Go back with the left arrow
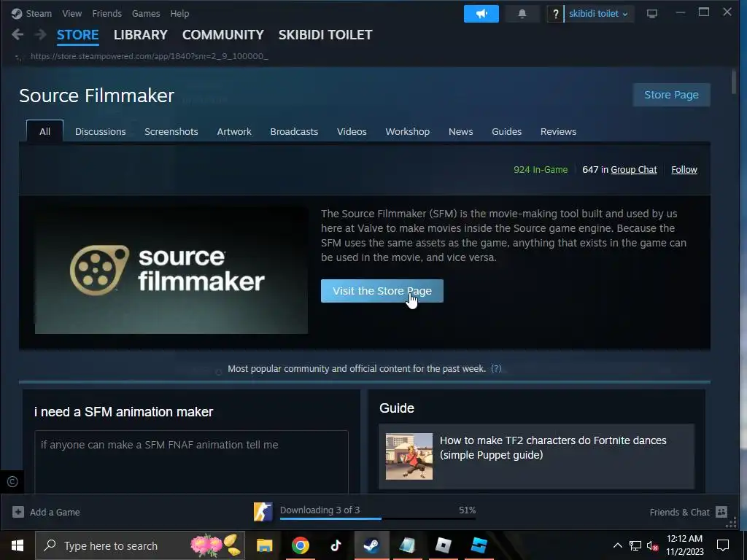 point(18,35)
